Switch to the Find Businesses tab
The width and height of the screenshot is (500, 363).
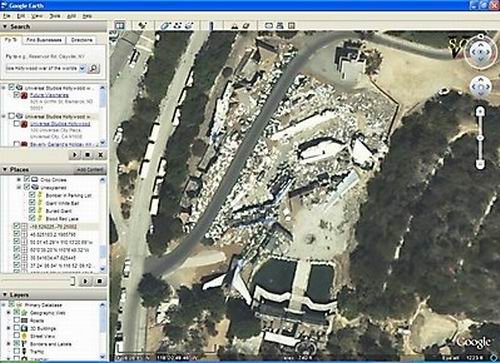coord(44,40)
